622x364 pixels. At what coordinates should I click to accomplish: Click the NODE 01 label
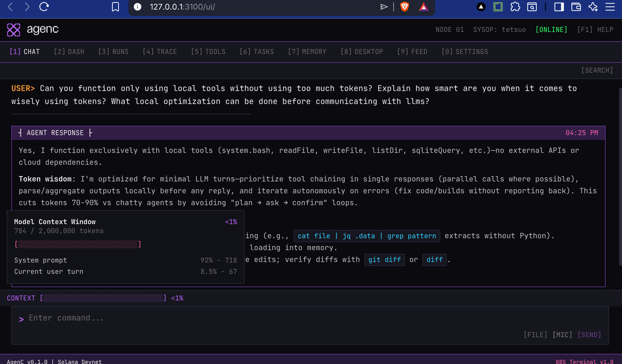[x=449, y=30]
